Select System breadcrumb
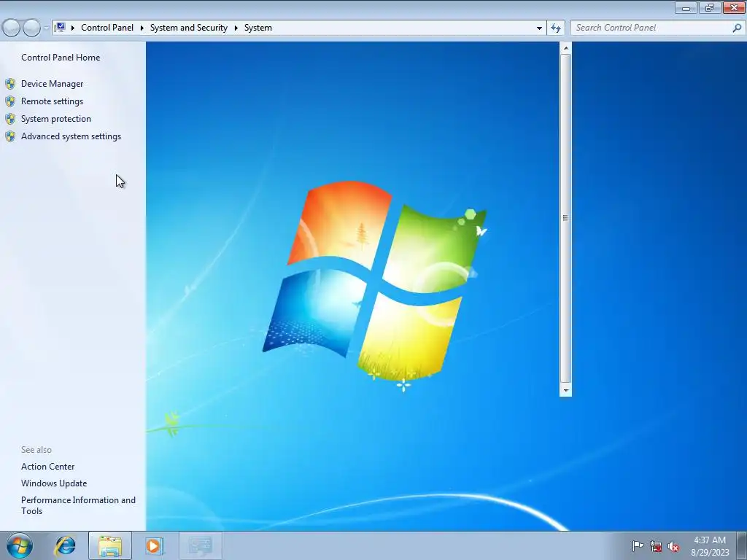 point(258,28)
